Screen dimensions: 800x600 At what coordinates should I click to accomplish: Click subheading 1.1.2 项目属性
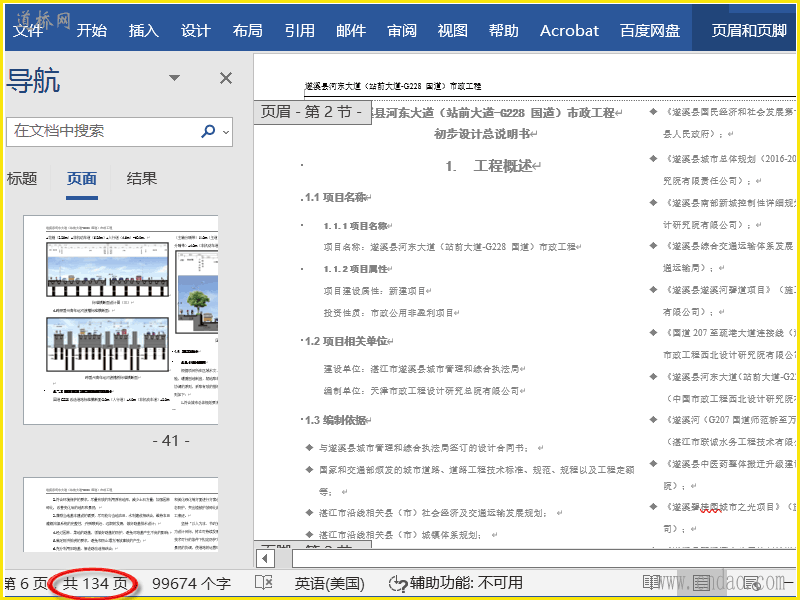[x=358, y=269]
